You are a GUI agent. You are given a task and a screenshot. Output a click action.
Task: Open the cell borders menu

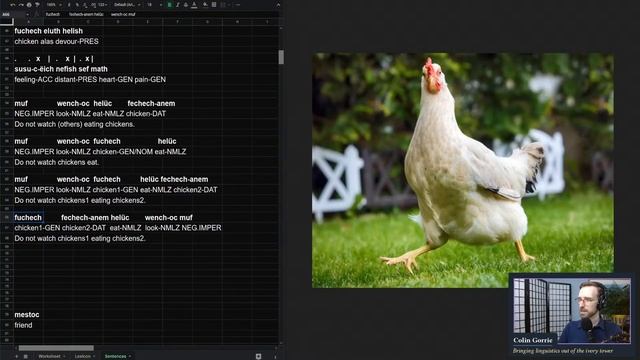[x=214, y=5]
